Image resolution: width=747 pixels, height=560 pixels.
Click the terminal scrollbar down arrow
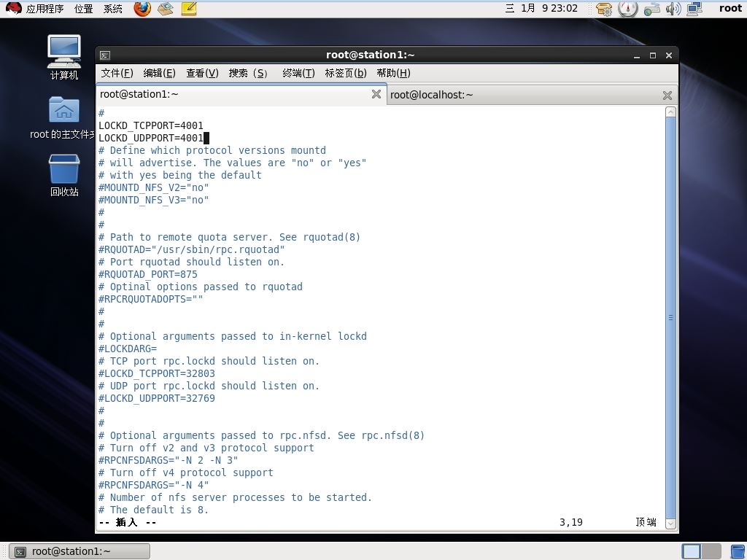[x=670, y=524]
